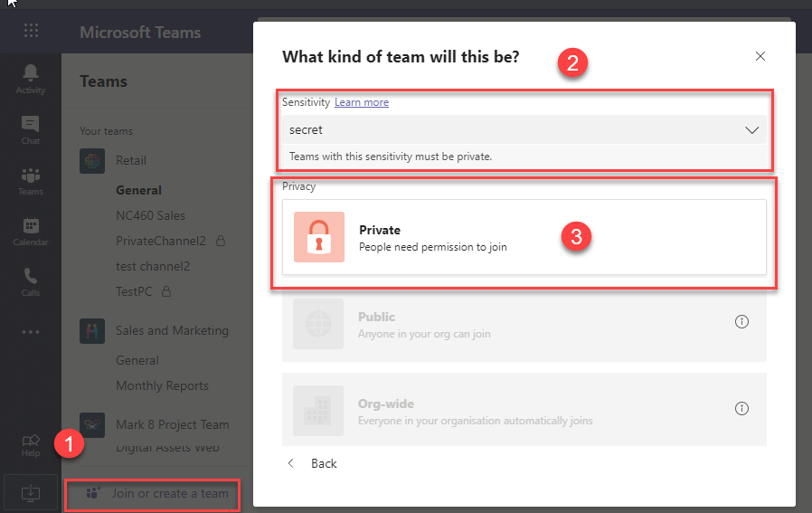Open the NC460 Sales channel
Screen dimensions: 812x513
coord(150,215)
